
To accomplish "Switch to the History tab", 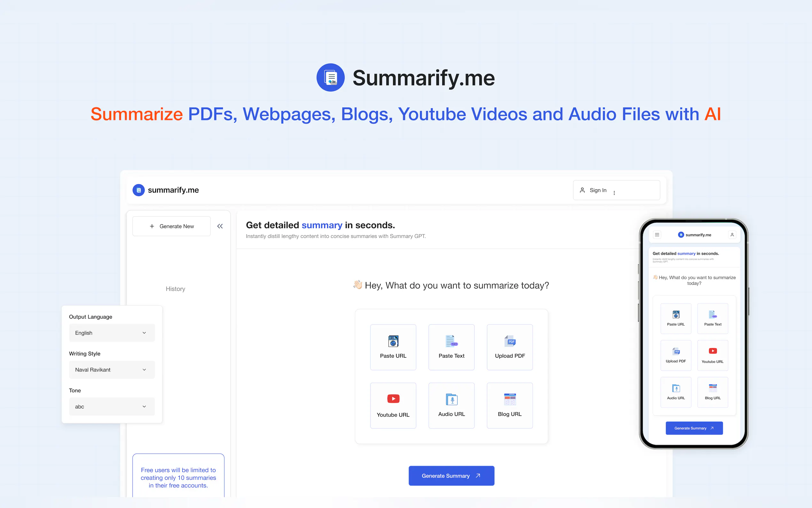I will click(175, 289).
